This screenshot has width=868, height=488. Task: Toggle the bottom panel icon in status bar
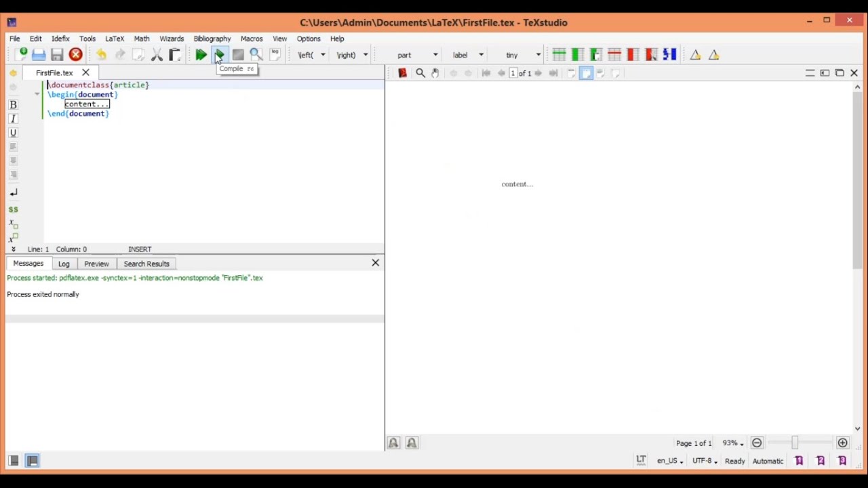click(32, 461)
